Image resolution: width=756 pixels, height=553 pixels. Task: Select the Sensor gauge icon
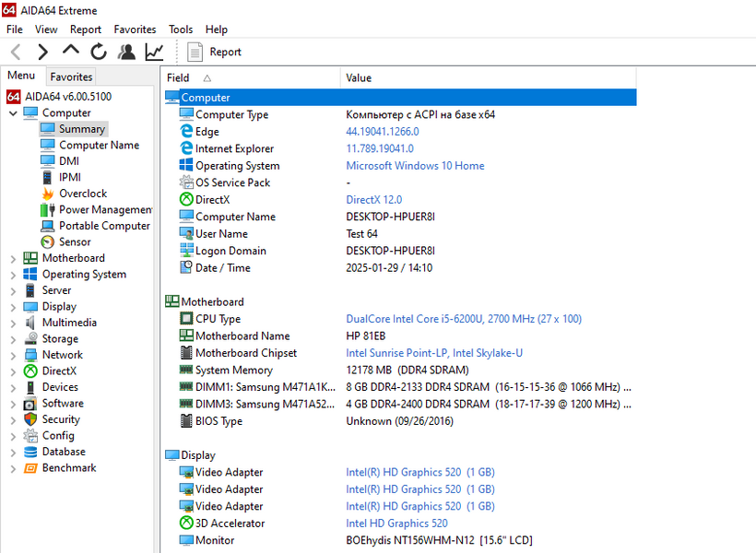click(47, 241)
